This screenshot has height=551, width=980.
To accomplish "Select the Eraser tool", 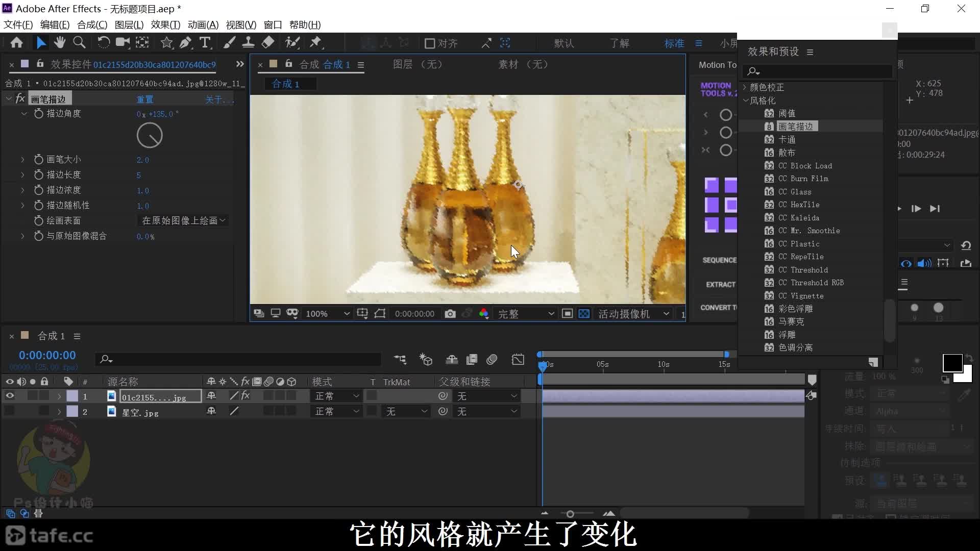I will pyautogui.click(x=268, y=43).
